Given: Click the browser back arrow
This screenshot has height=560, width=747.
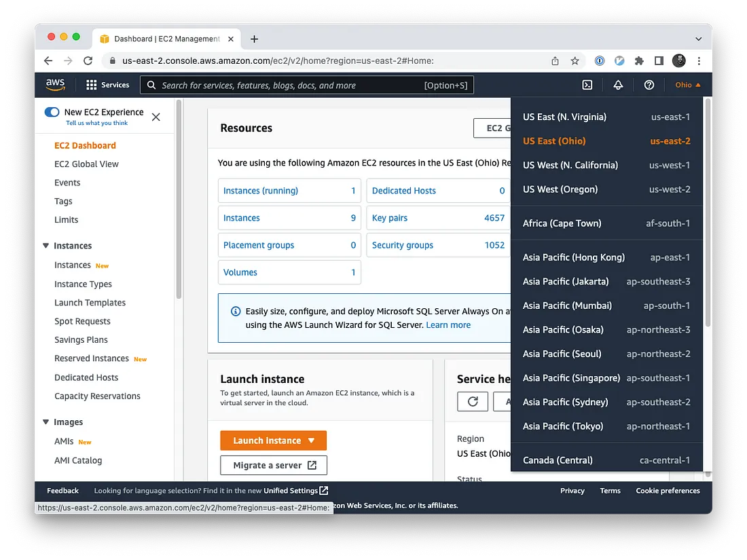Looking at the screenshot, I should [48, 60].
